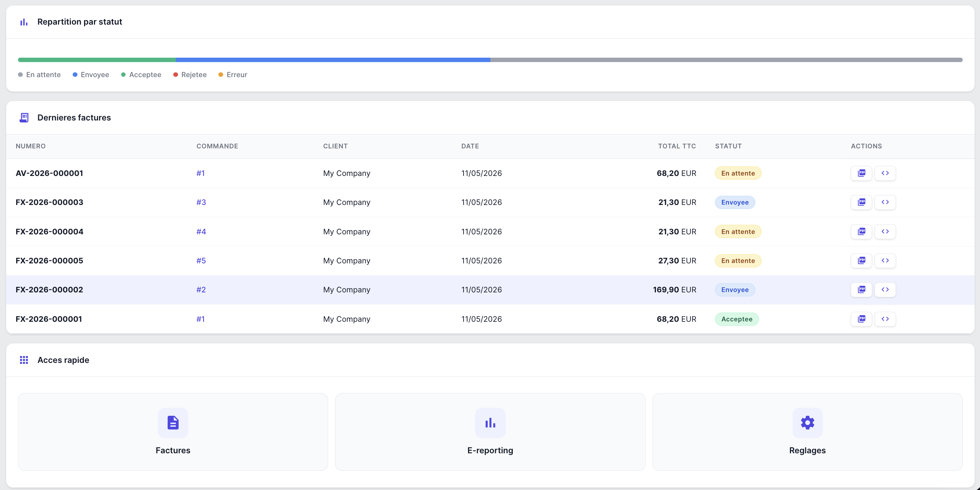Viewport: 980px width, 490px height.
Task: Click the Acces rapide heading
Action: [x=63, y=360]
